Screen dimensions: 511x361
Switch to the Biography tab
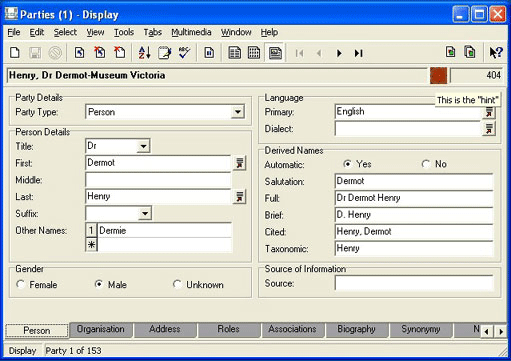click(356, 329)
